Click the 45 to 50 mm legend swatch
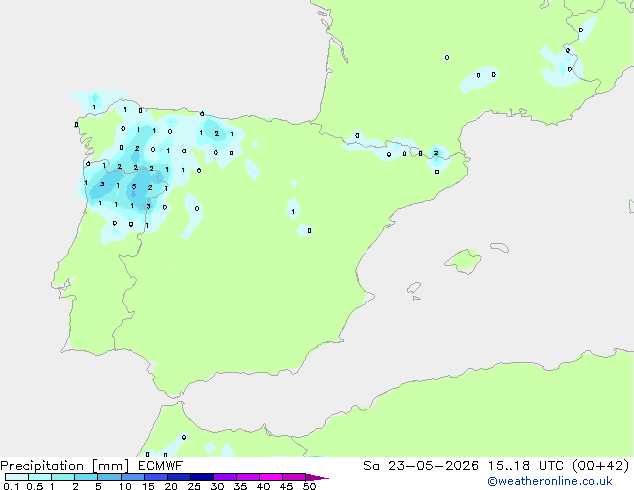The height and width of the screenshot is (490, 634). [x=294, y=477]
